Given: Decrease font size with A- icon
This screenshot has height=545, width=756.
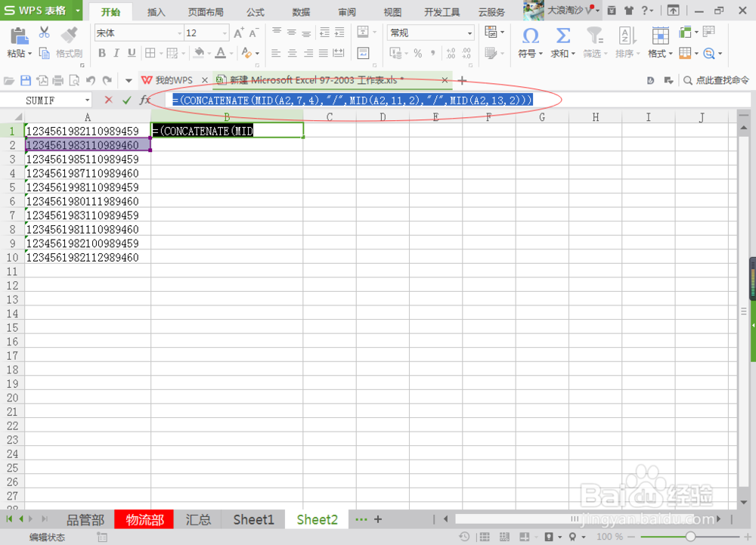Looking at the screenshot, I should coord(253,33).
